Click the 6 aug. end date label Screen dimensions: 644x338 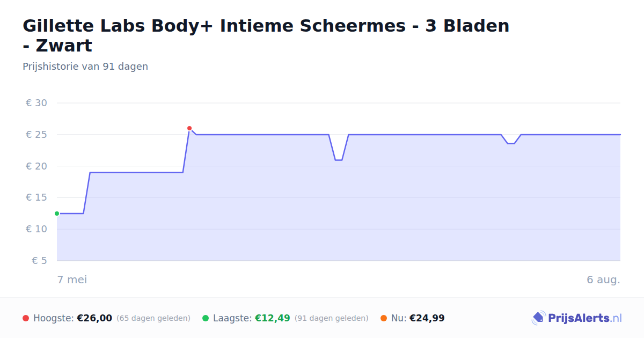[603, 280]
